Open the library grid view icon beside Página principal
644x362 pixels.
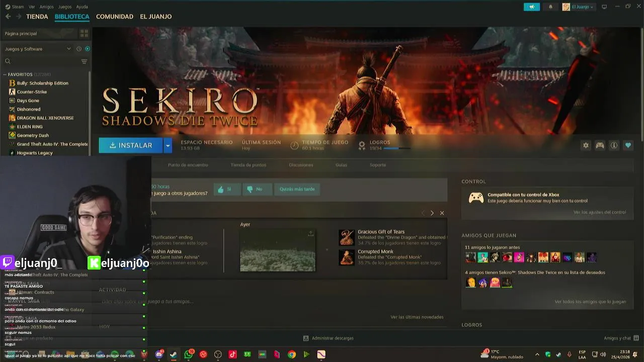click(84, 33)
